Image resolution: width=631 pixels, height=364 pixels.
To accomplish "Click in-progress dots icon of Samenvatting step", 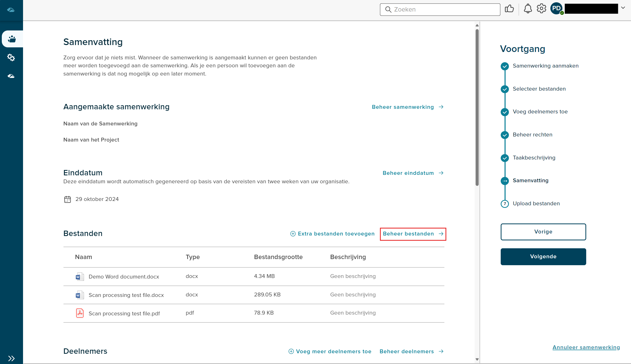I will point(505,181).
